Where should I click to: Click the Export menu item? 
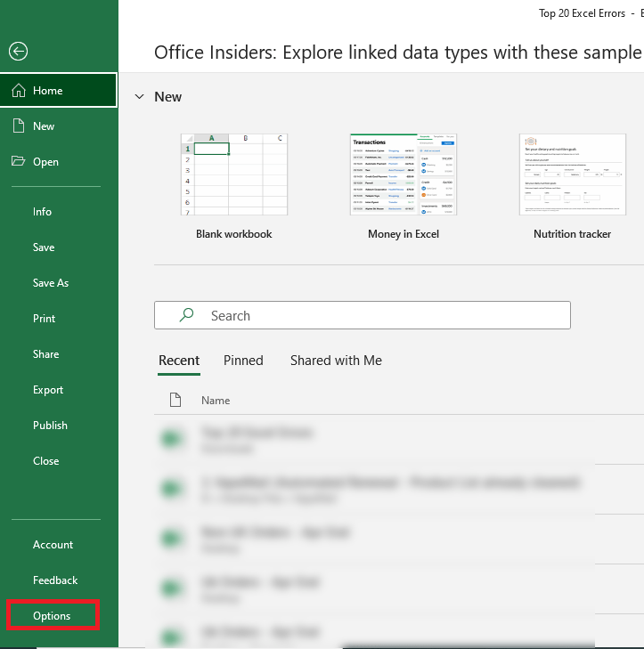(48, 390)
